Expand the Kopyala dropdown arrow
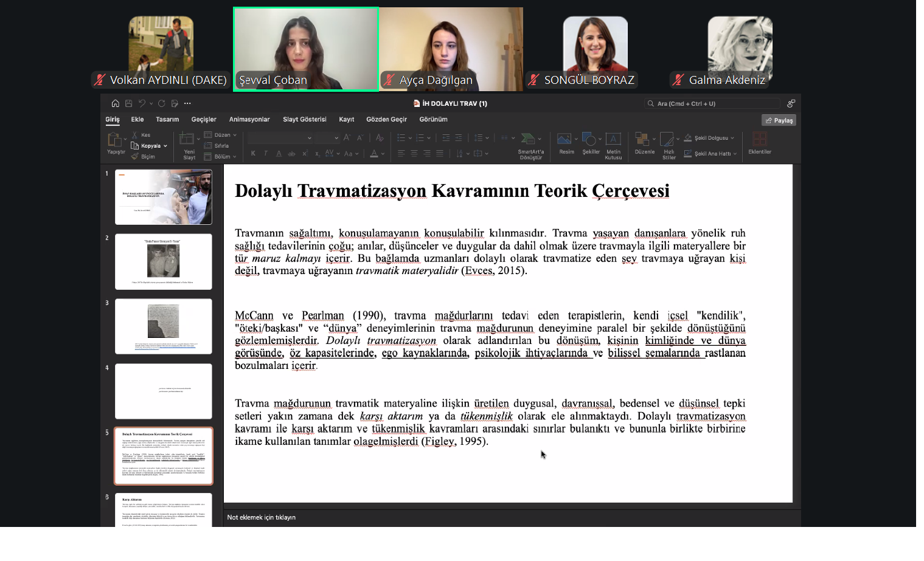The height and width of the screenshot is (561, 924). click(165, 146)
